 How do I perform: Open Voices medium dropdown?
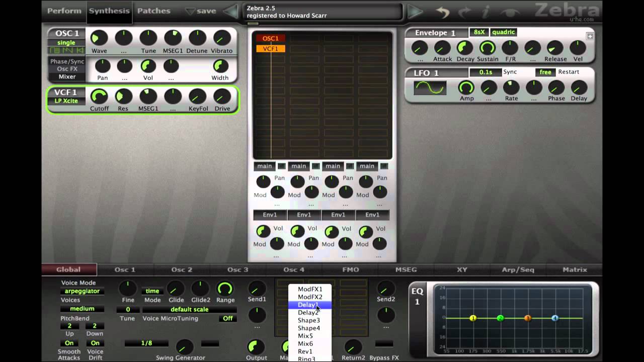82,309
